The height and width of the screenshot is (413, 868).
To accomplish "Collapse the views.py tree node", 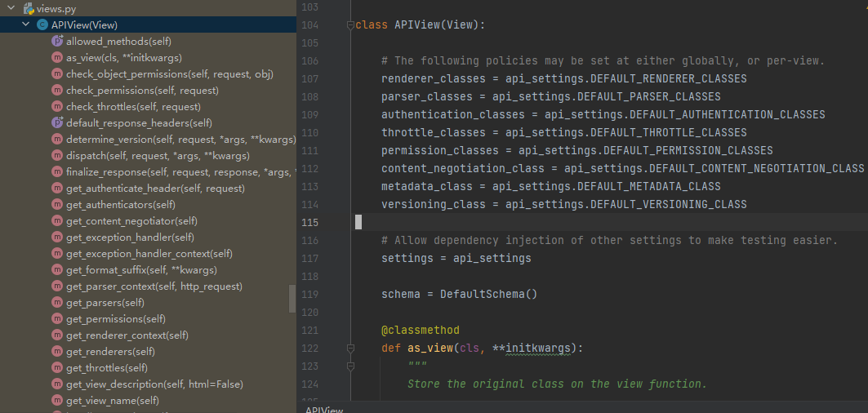I will point(11,8).
